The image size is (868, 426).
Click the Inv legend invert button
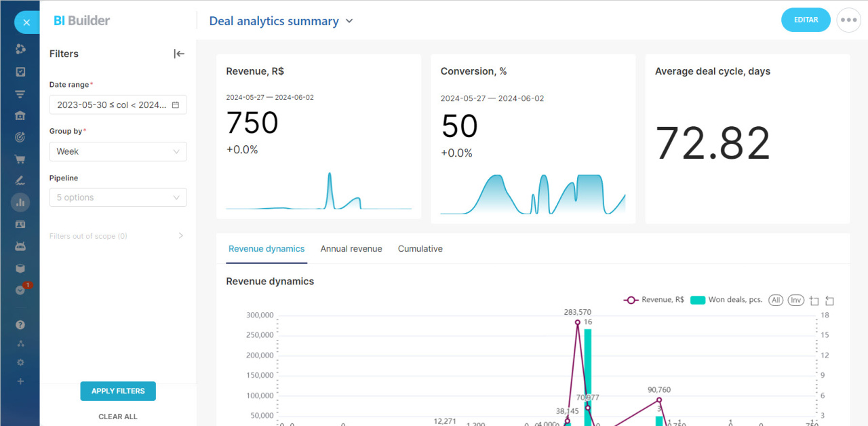click(x=795, y=300)
